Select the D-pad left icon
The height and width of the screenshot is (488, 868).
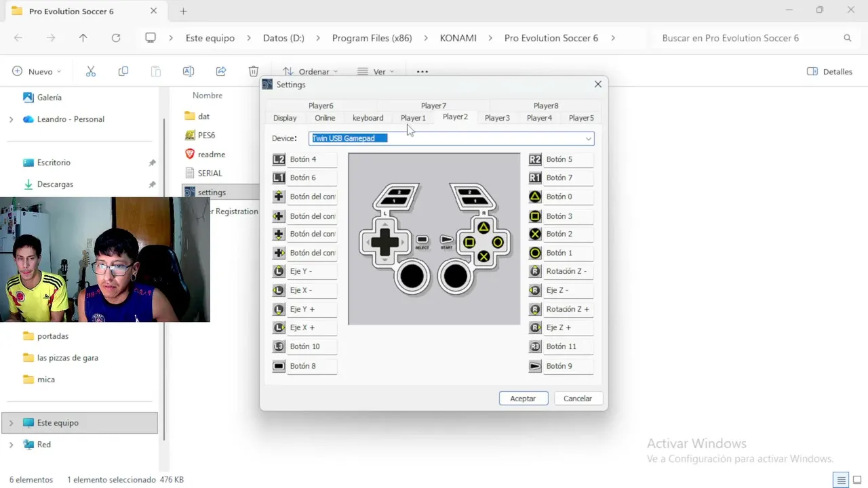279,216
